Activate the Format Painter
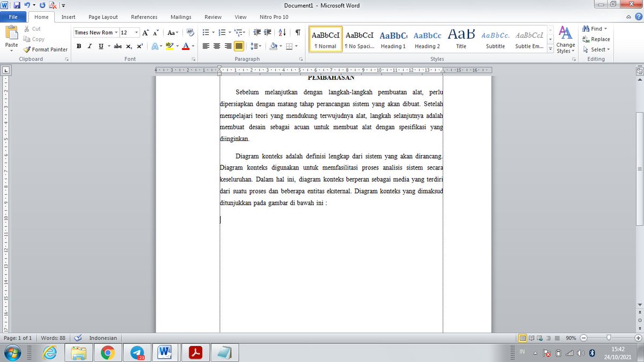 click(x=46, y=49)
